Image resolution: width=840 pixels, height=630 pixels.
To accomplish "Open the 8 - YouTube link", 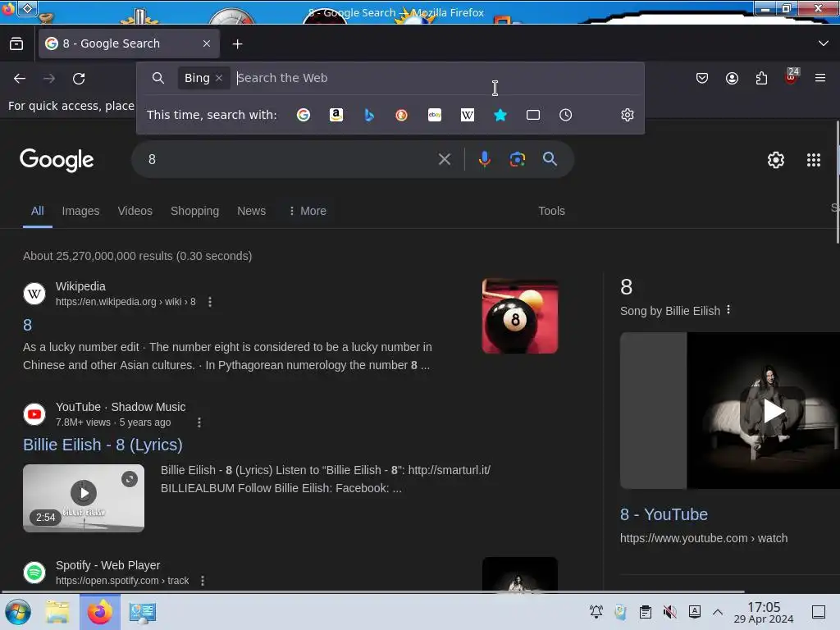I will tap(664, 515).
